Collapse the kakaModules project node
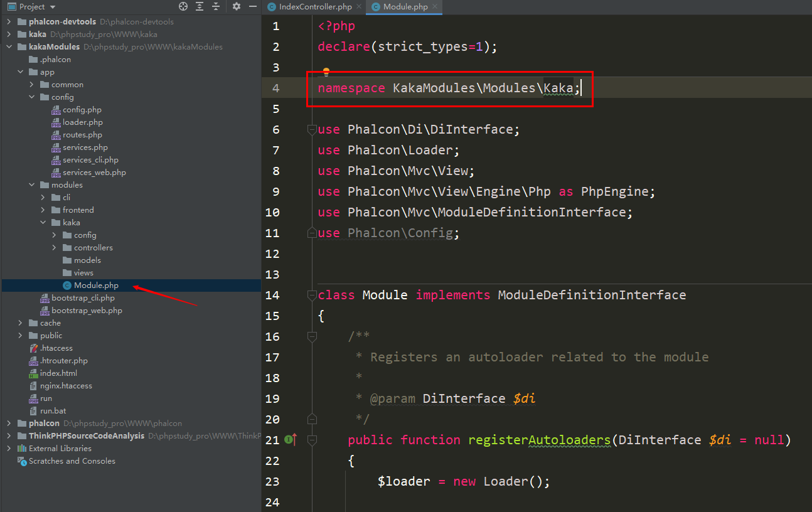 pos(9,46)
